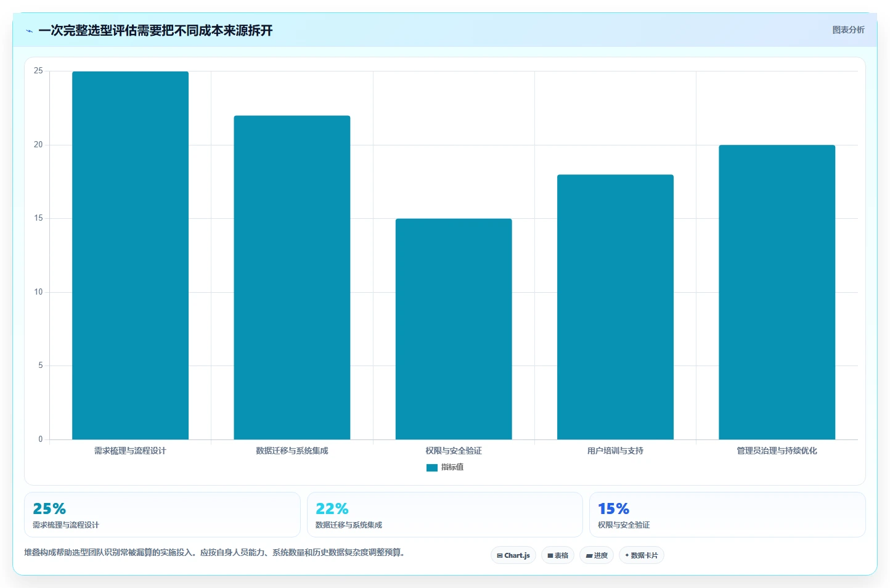
Task: Click the 22% value text
Action: click(x=332, y=509)
